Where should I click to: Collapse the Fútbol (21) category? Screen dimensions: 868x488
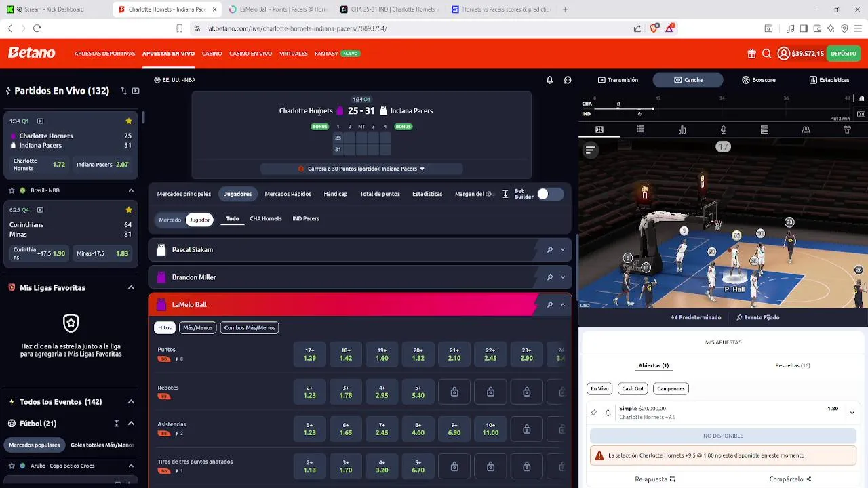131,424
